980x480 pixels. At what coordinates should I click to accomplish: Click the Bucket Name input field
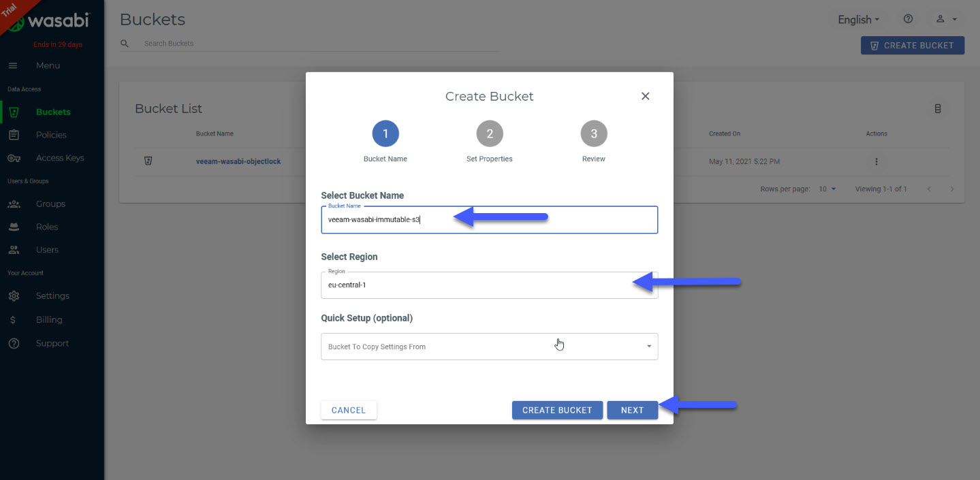click(x=489, y=219)
